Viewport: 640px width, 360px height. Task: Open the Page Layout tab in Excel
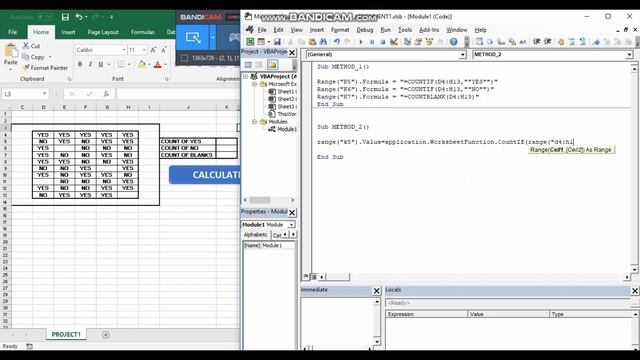(103, 32)
